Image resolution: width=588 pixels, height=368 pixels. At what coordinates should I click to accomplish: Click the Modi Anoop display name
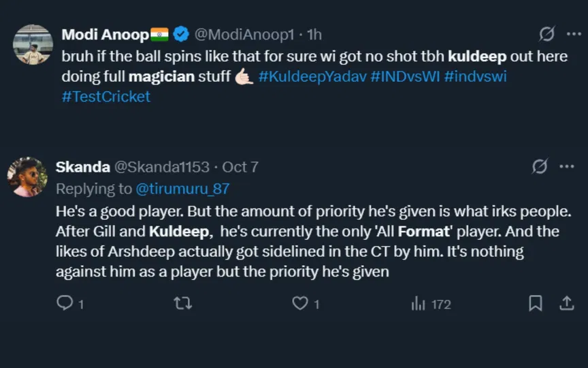105,34
